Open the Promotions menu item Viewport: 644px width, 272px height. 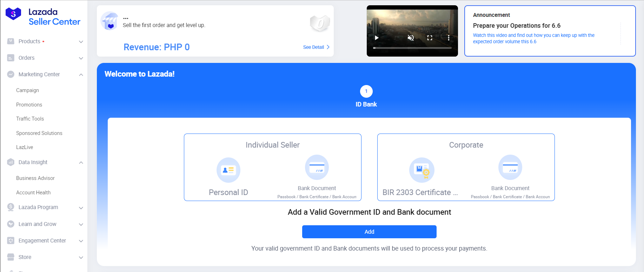(29, 105)
